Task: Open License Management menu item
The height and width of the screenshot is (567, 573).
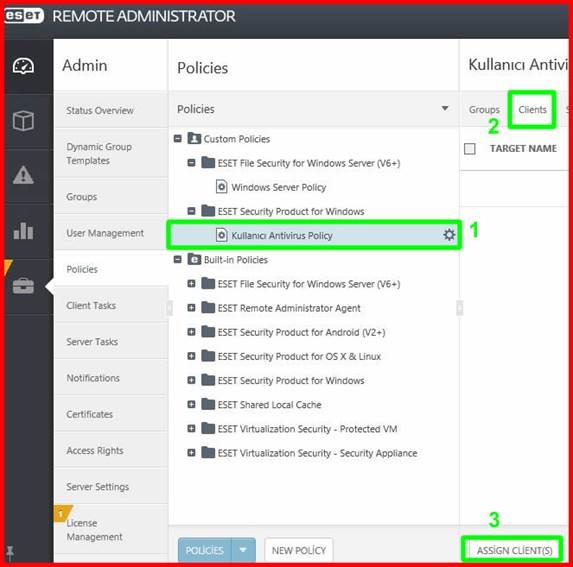Action: coord(111,529)
